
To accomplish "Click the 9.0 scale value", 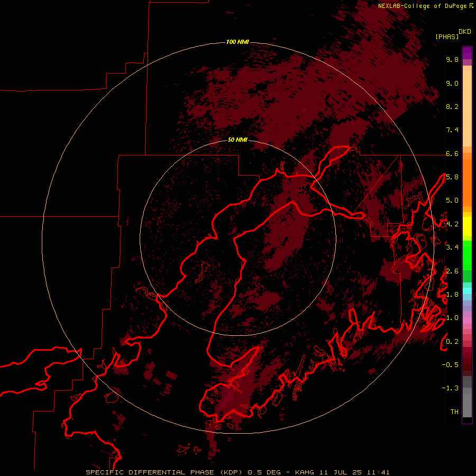I will 452,83.
